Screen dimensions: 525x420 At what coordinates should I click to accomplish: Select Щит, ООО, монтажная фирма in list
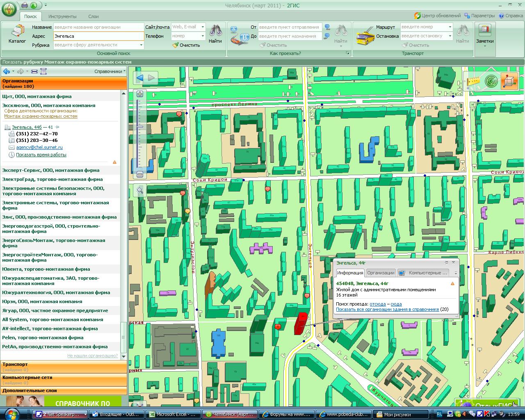[37, 96]
